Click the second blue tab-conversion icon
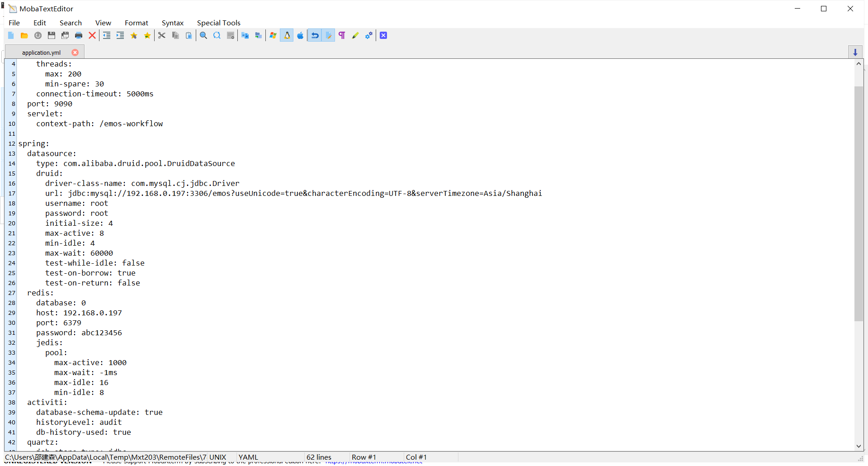 pyautogui.click(x=259, y=35)
